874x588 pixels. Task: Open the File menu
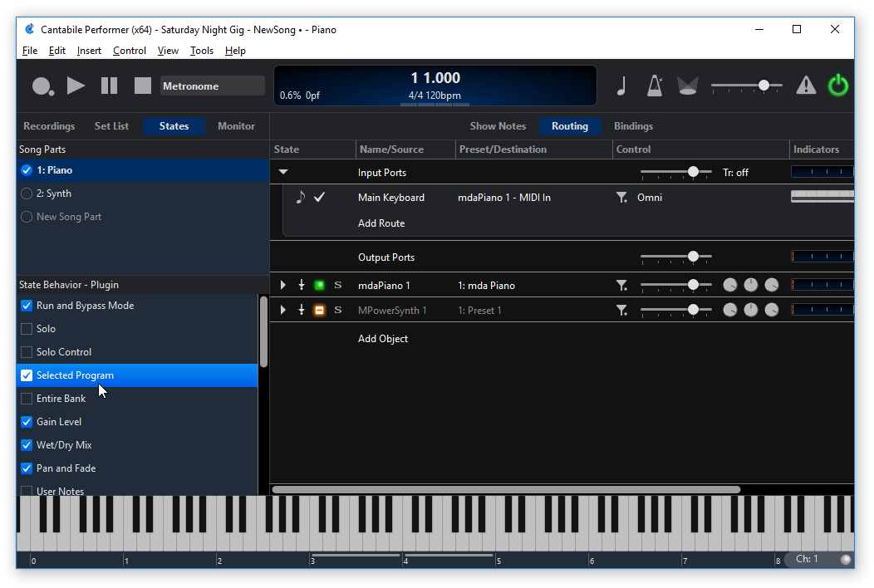coord(30,51)
